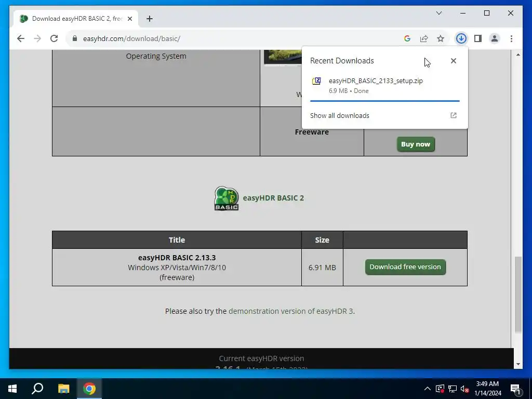Close the Recent Downloads popup
Screen dimensions: 532x399
pyautogui.click(x=453, y=61)
